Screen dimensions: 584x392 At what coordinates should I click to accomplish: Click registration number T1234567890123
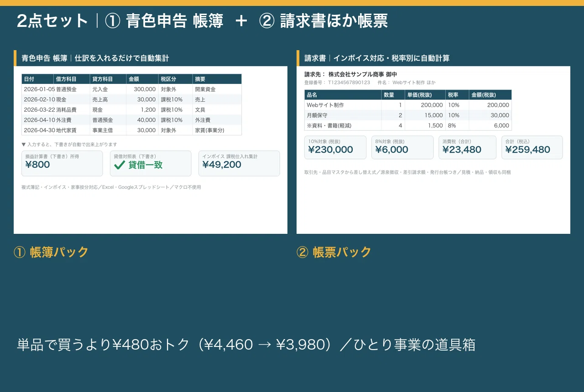coord(349,83)
